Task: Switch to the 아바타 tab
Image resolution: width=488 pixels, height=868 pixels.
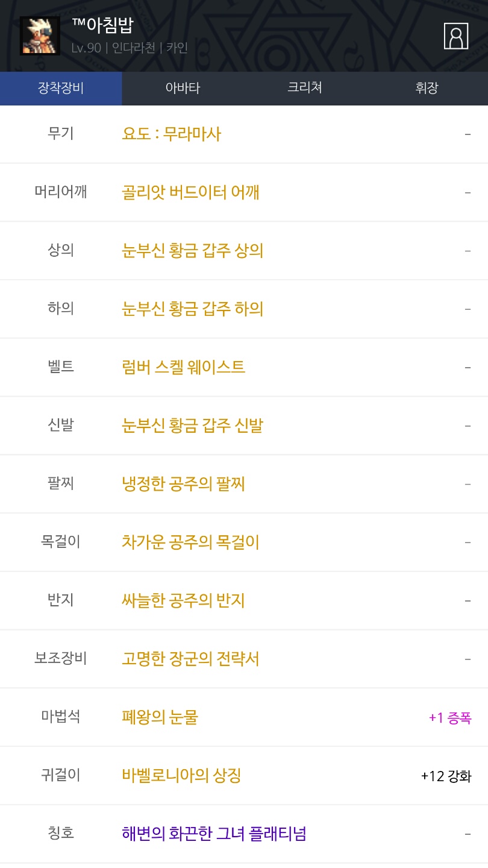Action: point(183,89)
